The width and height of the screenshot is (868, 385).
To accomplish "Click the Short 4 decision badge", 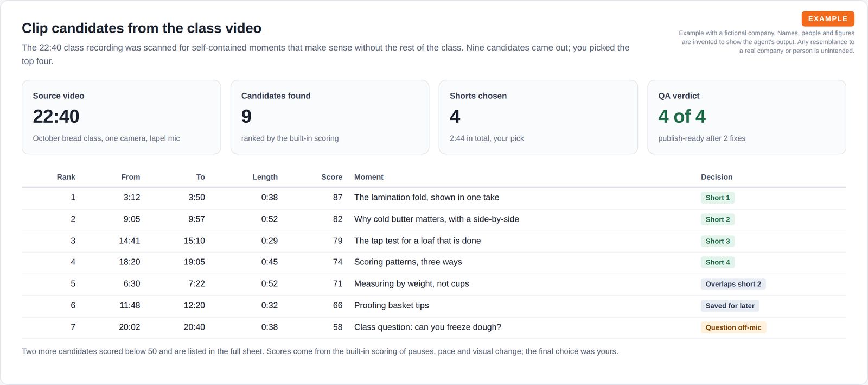I will (x=718, y=262).
